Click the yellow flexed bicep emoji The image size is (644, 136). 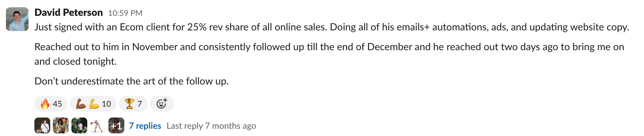coord(94,104)
